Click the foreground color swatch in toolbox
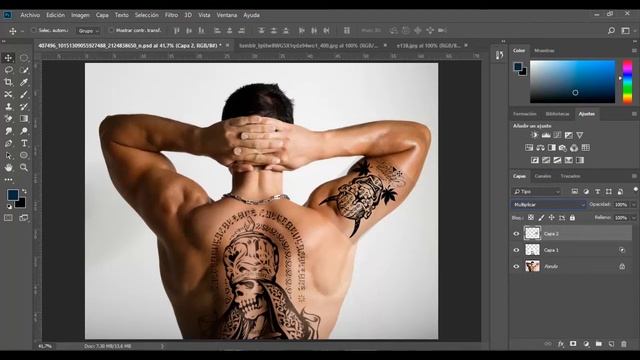The width and height of the screenshot is (640, 360). coord(13,195)
